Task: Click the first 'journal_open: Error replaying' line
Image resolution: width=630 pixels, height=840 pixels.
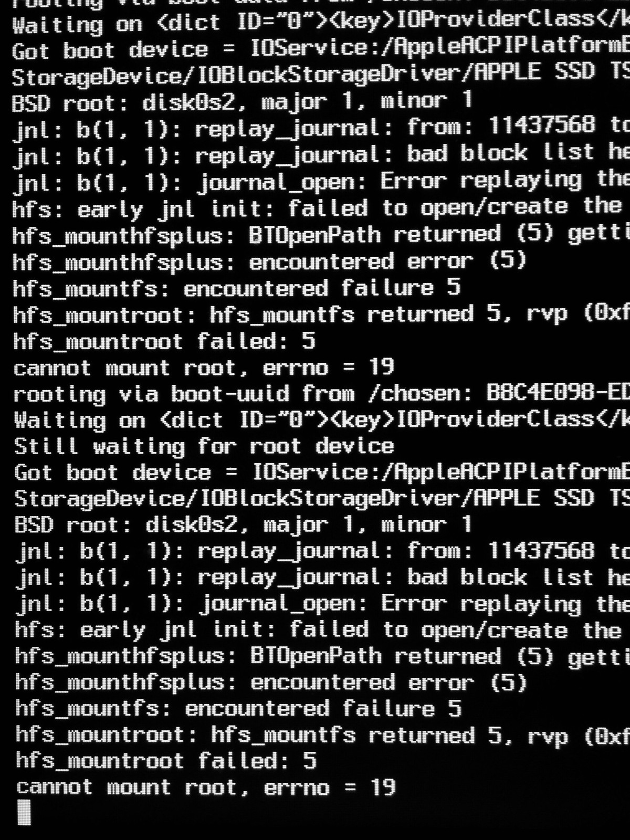Action: (x=321, y=181)
